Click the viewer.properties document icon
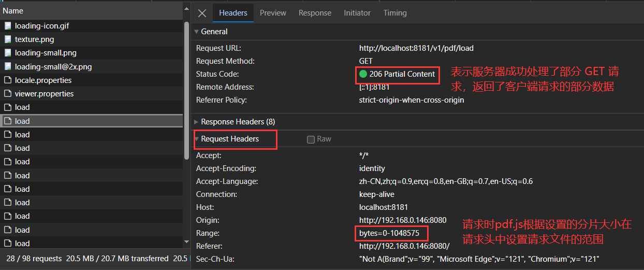This screenshot has width=644, height=270. (8, 94)
